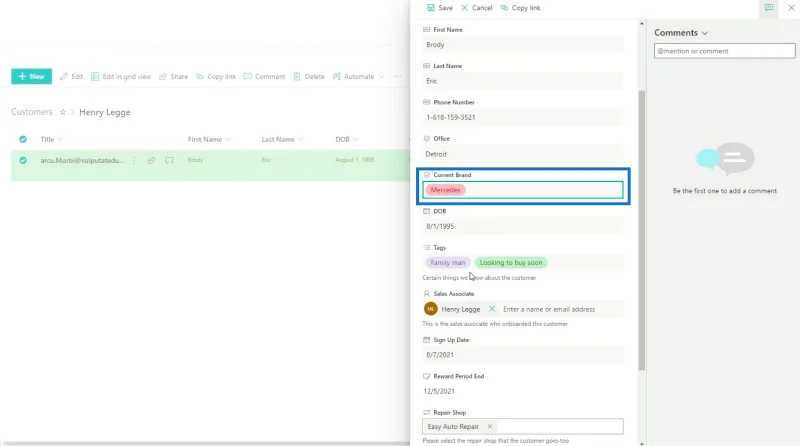Click the Family man tag
Screen dimensions: 800x446
point(448,262)
